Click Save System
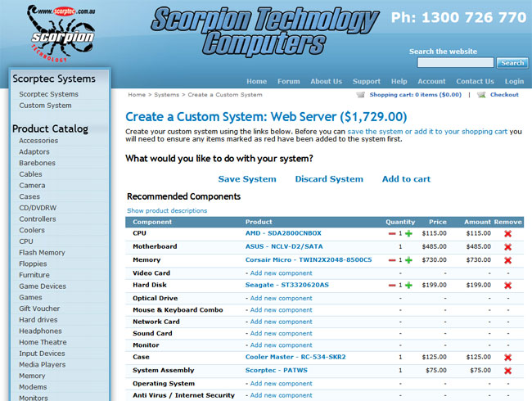This screenshot has width=532, height=401. point(247,179)
